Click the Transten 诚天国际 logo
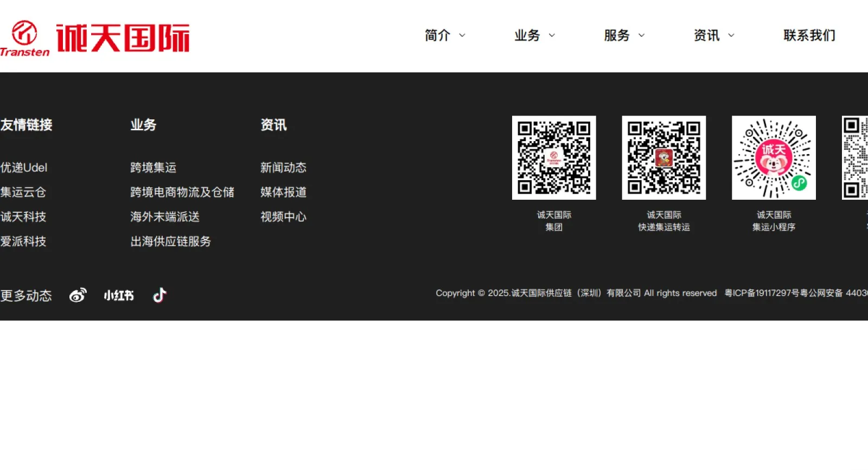 point(95,37)
